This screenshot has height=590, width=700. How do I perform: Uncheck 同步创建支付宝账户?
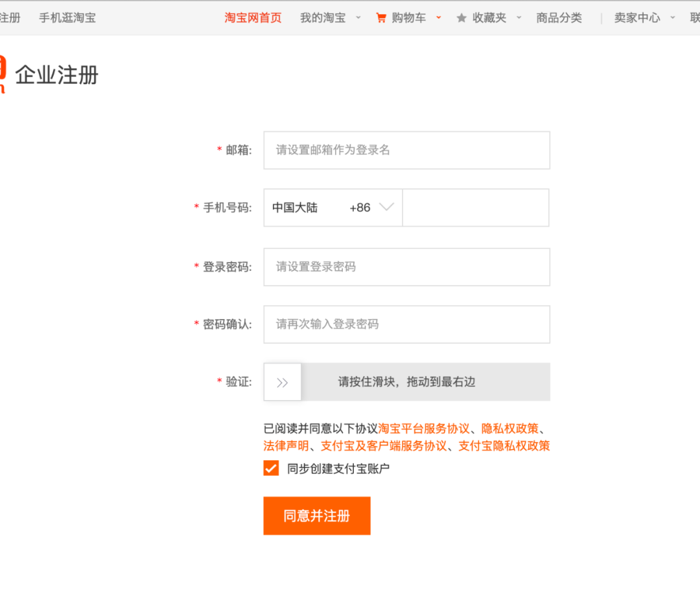point(271,468)
